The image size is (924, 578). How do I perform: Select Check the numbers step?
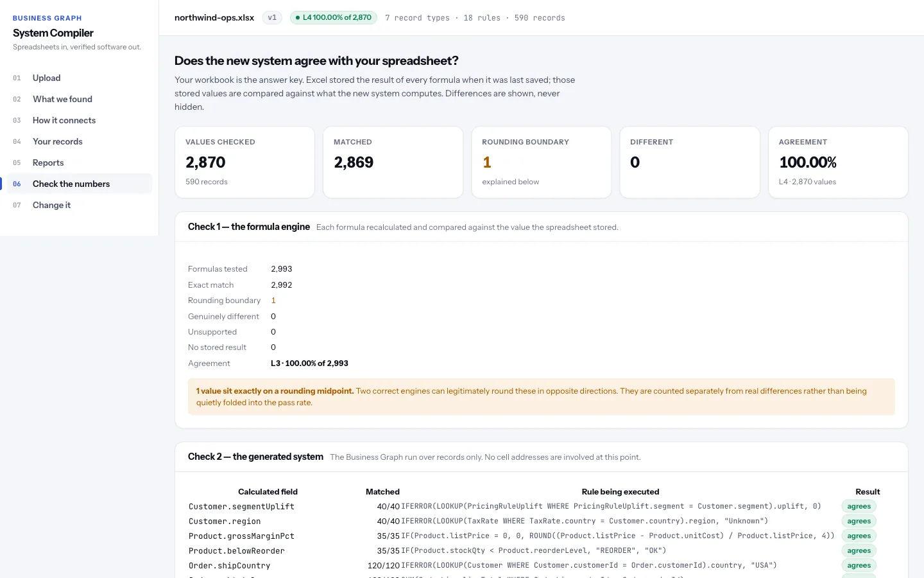coord(79,184)
